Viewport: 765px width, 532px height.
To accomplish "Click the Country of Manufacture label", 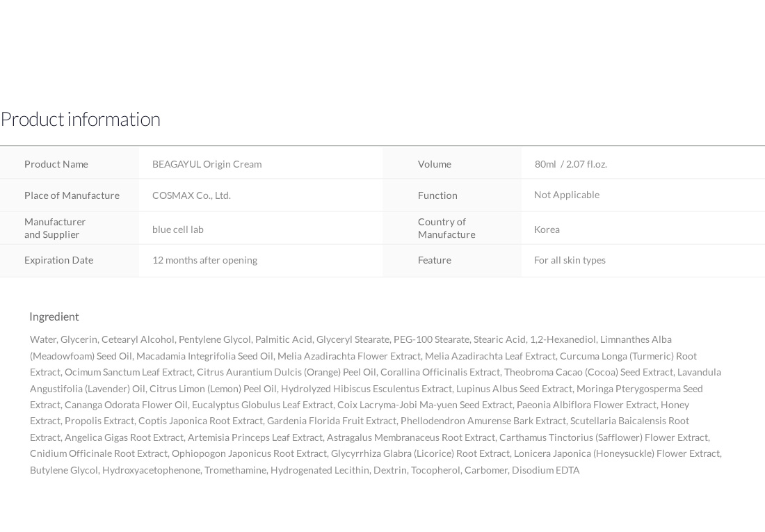I will [x=446, y=228].
